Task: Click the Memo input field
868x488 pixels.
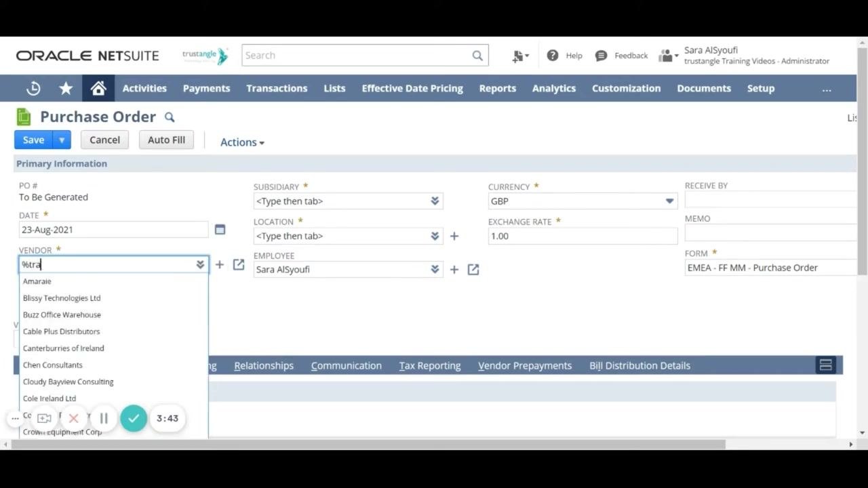Action: point(772,233)
